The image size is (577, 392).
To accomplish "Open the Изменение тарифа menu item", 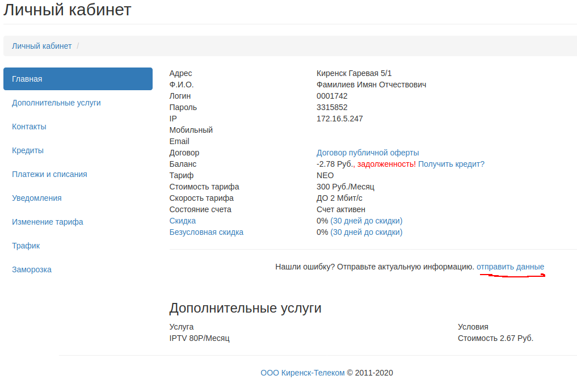I will point(48,222).
